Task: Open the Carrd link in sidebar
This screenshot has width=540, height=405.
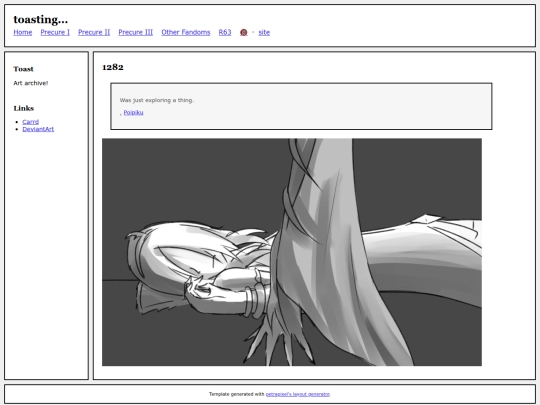Action: pyautogui.click(x=31, y=122)
